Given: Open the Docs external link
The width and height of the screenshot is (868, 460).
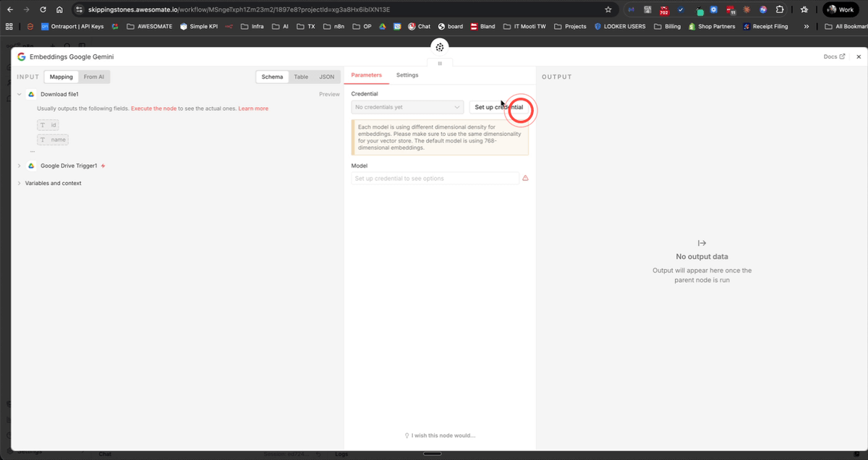Looking at the screenshot, I should (834, 56).
